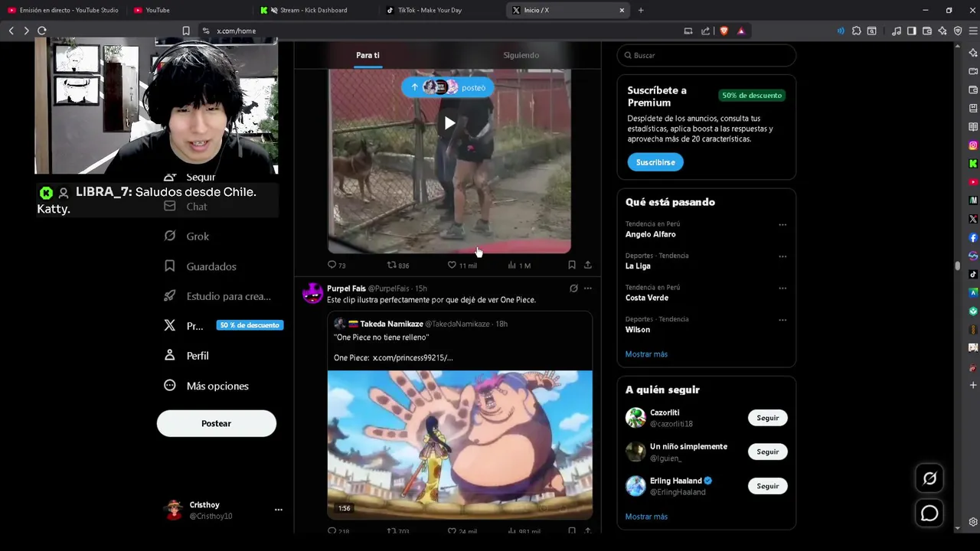Open Instagram in the browser side panel
Viewport: 980px width, 551px height.
point(973,145)
